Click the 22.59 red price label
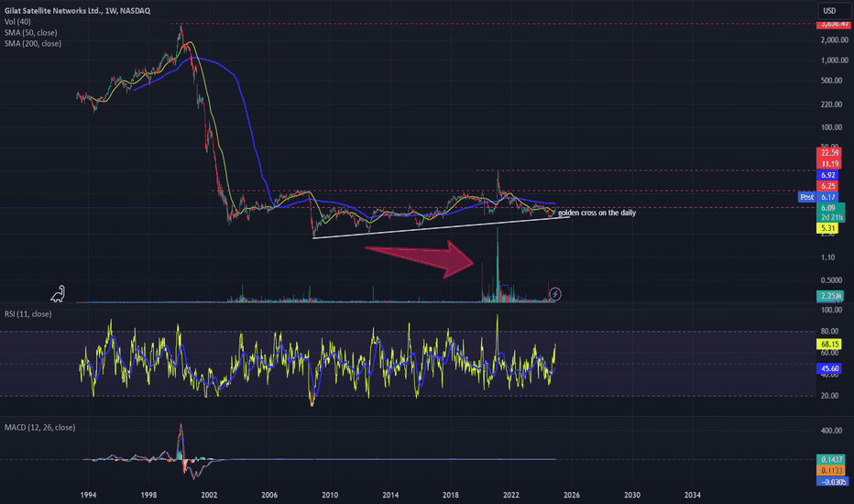 pos(827,152)
